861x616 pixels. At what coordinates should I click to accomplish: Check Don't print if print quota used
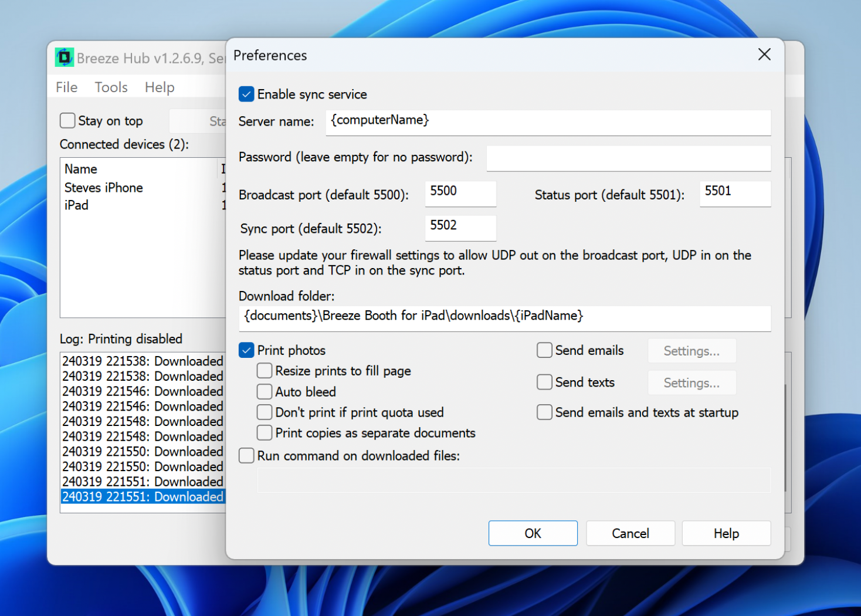tap(265, 412)
